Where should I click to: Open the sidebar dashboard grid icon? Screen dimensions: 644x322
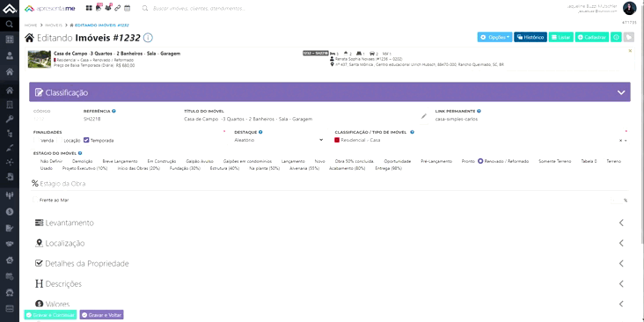tap(10, 40)
